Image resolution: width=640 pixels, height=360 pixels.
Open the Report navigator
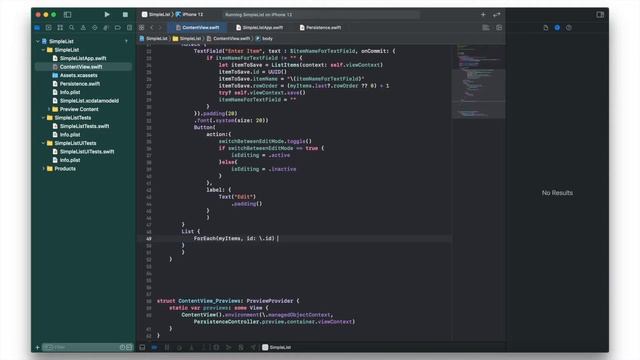coord(129,28)
